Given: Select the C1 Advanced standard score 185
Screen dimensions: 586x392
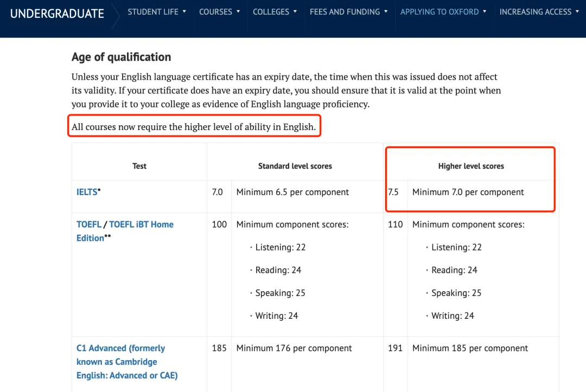Looking at the screenshot, I should point(219,348).
